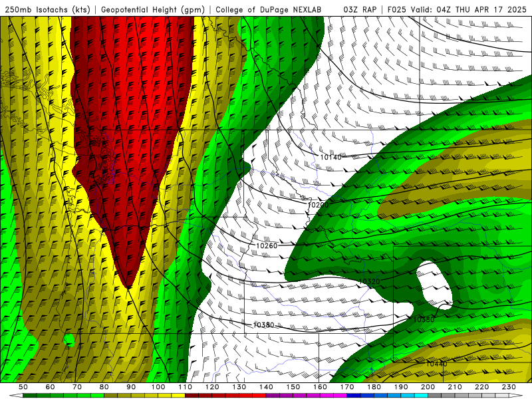Click the 160 value on the color scale

(x=321, y=387)
